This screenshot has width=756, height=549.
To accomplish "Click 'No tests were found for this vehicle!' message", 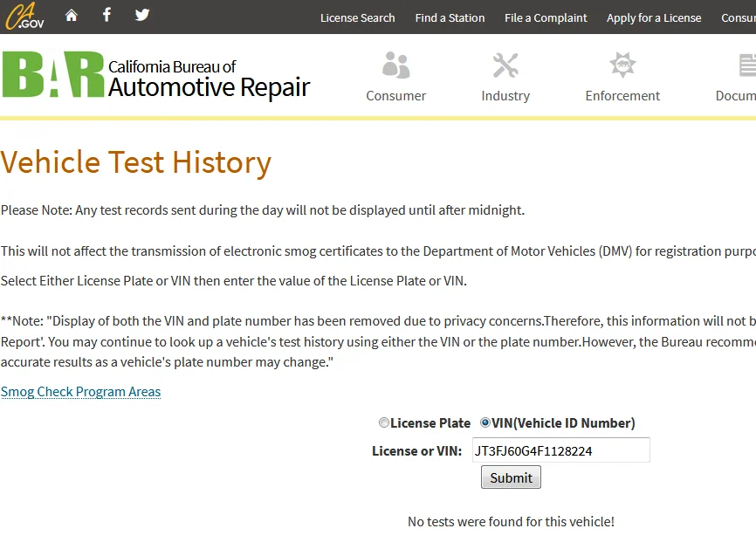I will [x=511, y=522].
